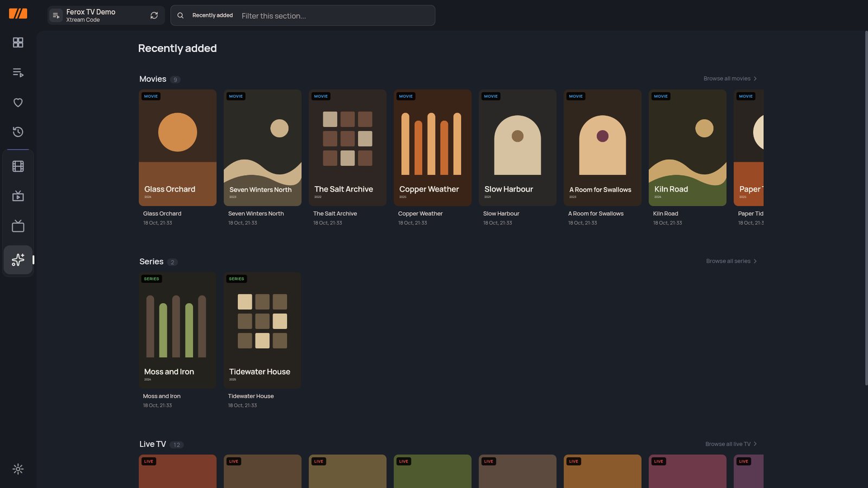Open Copper Weather movie poster
Viewport: 868px width, 488px height.
(432, 147)
